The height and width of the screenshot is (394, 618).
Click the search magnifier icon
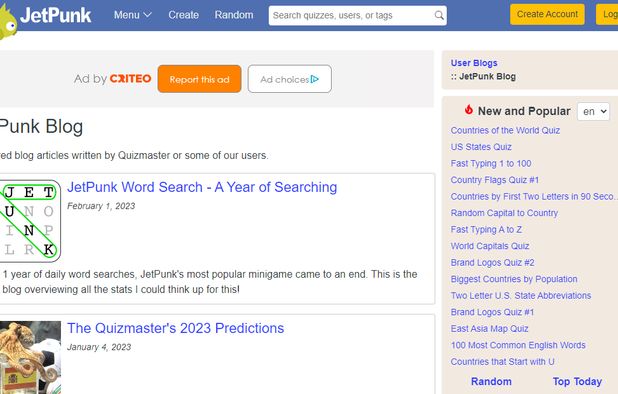pyautogui.click(x=439, y=15)
